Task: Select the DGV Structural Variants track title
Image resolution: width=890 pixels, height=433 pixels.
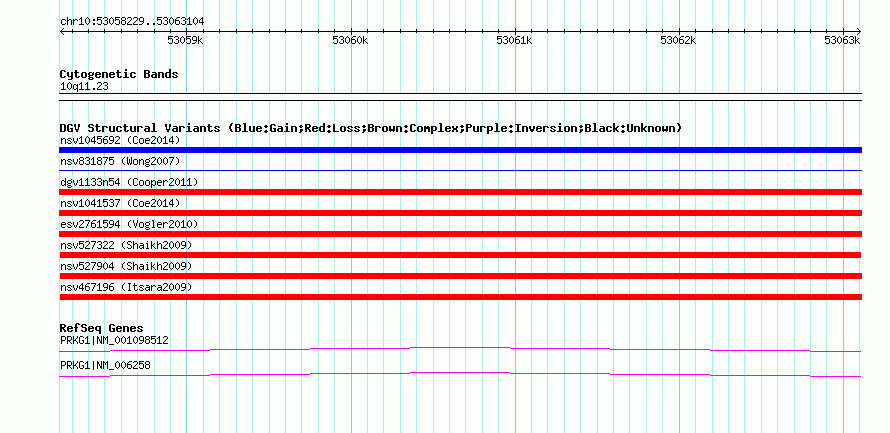Action: tap(371, 128)
